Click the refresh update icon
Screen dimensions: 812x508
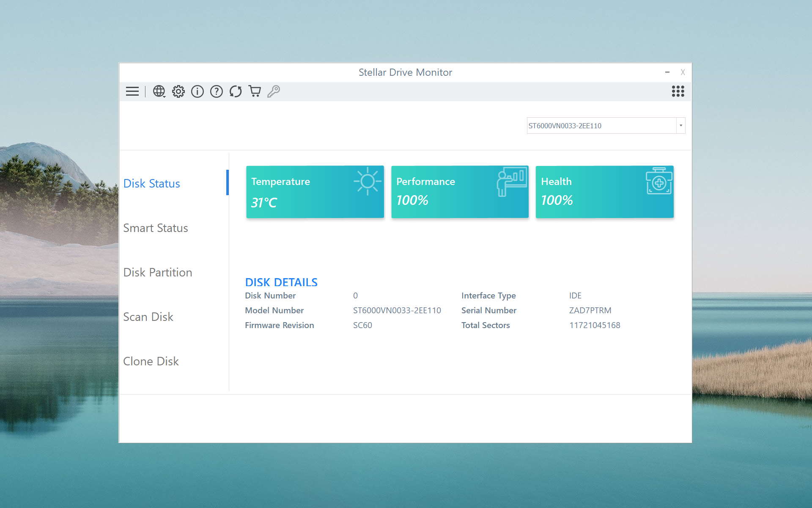coord(236,91)
